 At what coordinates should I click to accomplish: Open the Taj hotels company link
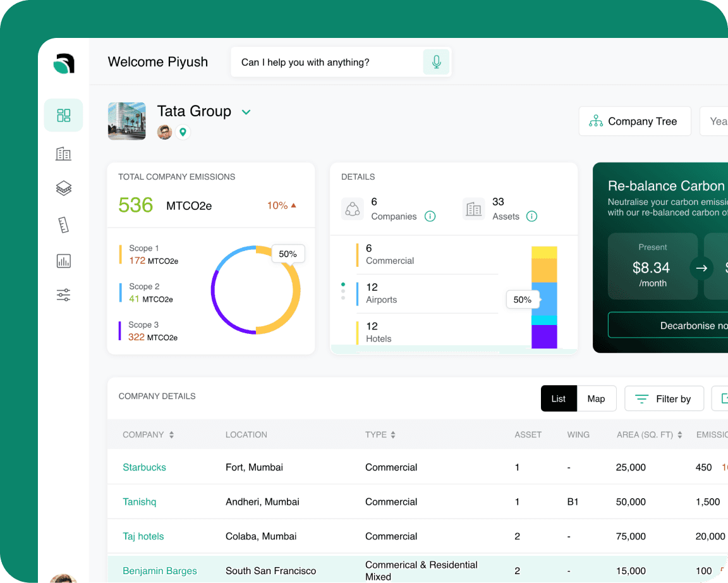(143, 536)
